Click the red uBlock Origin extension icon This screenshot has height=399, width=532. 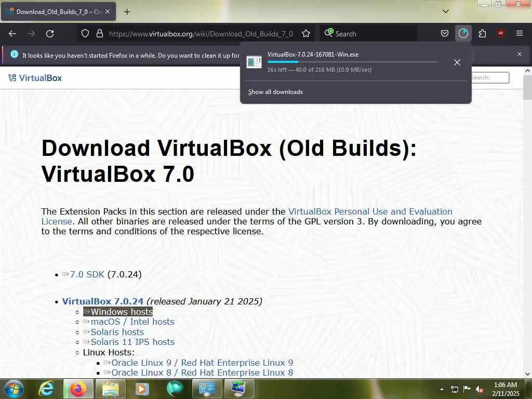point(501,33)
